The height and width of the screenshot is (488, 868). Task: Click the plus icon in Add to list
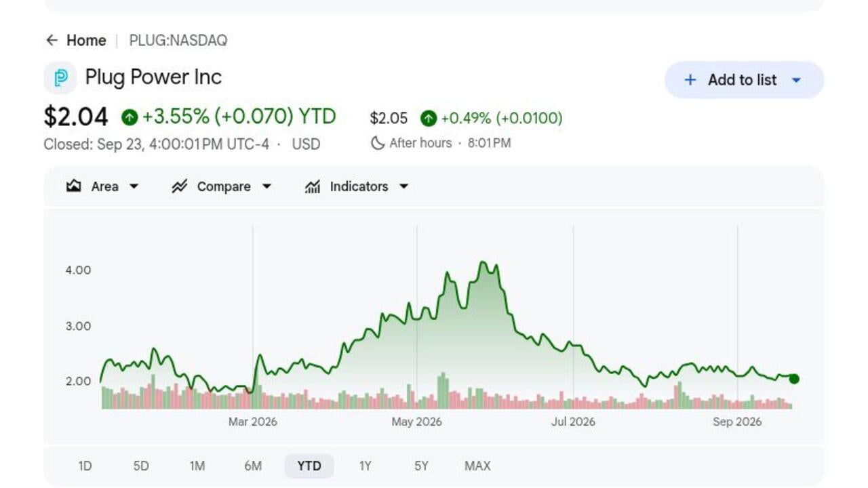point(690,80)
